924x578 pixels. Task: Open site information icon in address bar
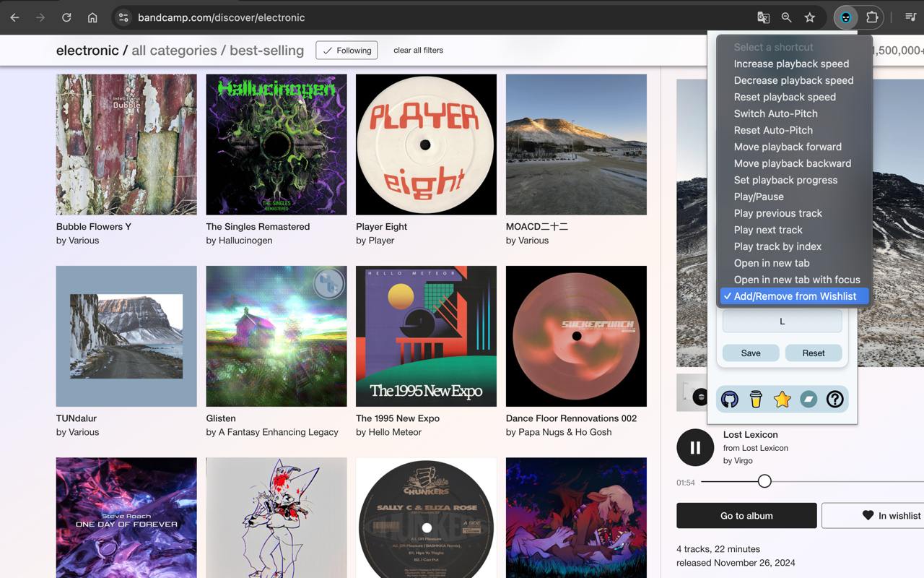(x=123, y=17)
